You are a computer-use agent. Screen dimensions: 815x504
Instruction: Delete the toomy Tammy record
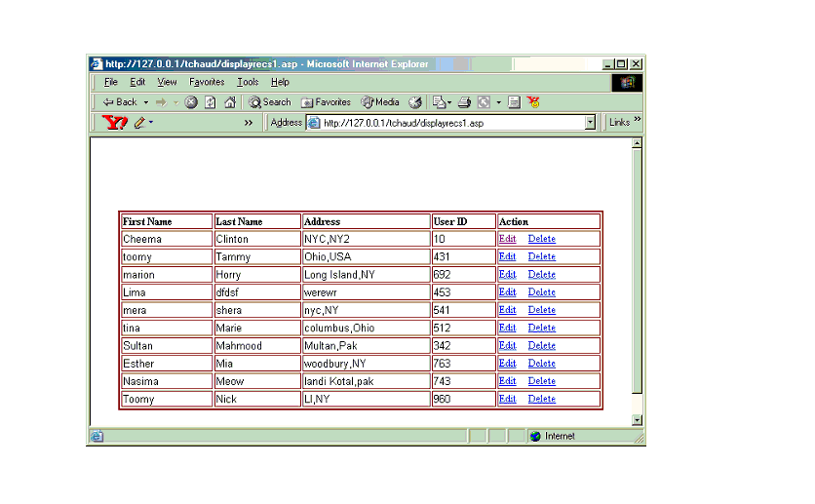point(542,256)
